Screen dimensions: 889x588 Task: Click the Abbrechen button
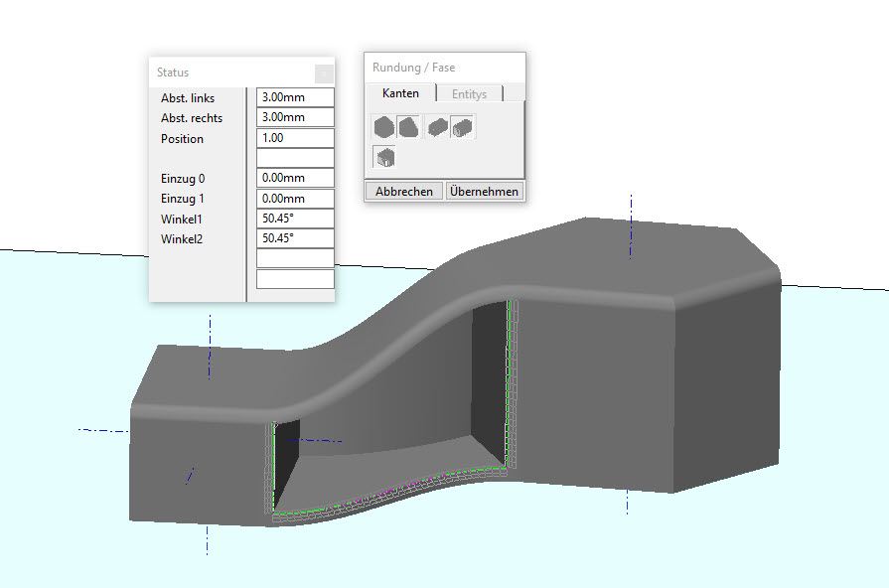[x=404, y=192]
